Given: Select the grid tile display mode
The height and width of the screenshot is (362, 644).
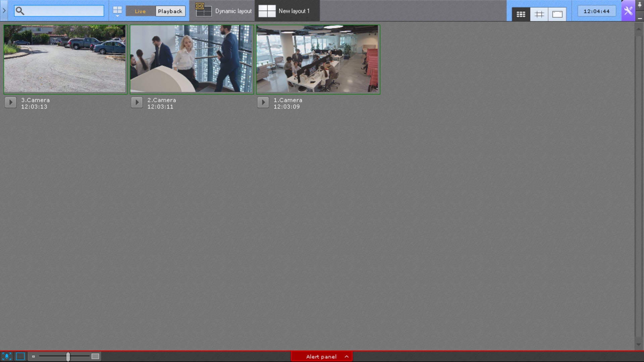Looking at the screenshot, I should click(521, 14).
